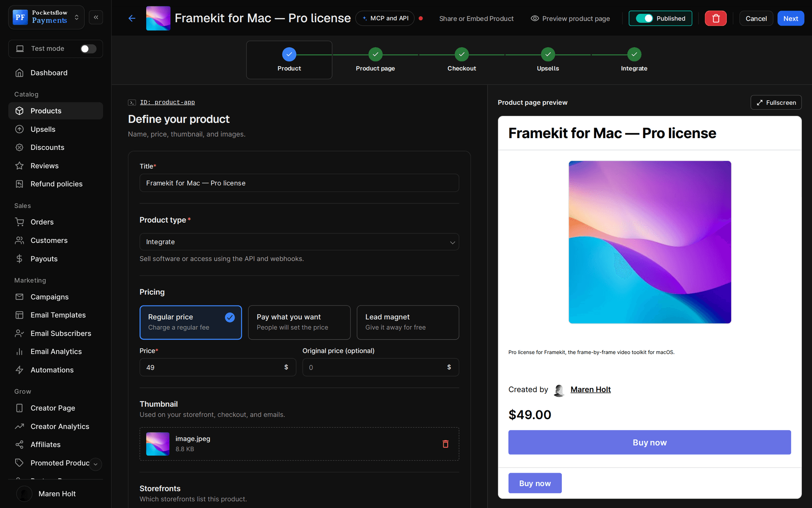The image size is (812, 508).
Task: Toggle the Published switch off
Action: click(644, 18)
